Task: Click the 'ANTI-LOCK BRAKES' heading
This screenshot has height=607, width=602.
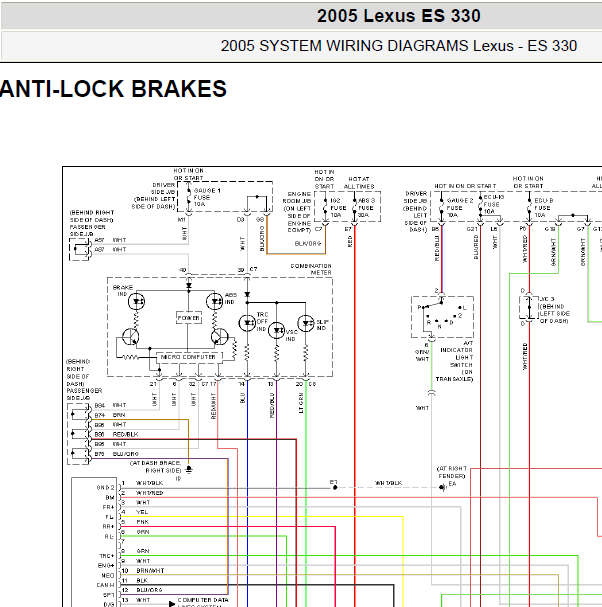Action: tap(113, 89)
